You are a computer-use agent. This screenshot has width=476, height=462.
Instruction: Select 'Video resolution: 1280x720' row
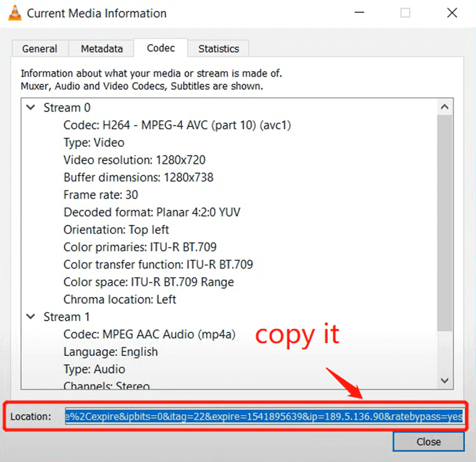pyautogui.click(x=135, y=160)
